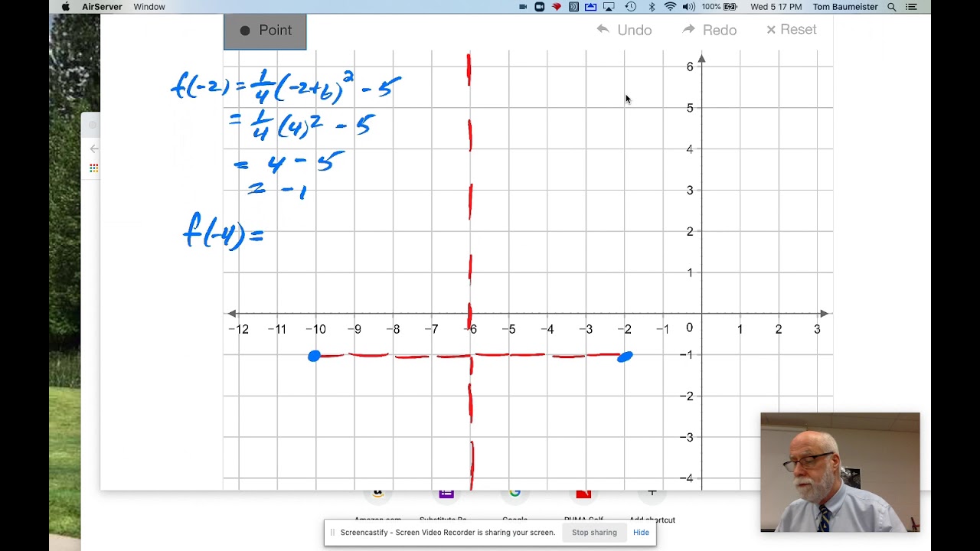Click the webcam video thumbnail overlay
This screenshot has width=980, height=551.
840,472
